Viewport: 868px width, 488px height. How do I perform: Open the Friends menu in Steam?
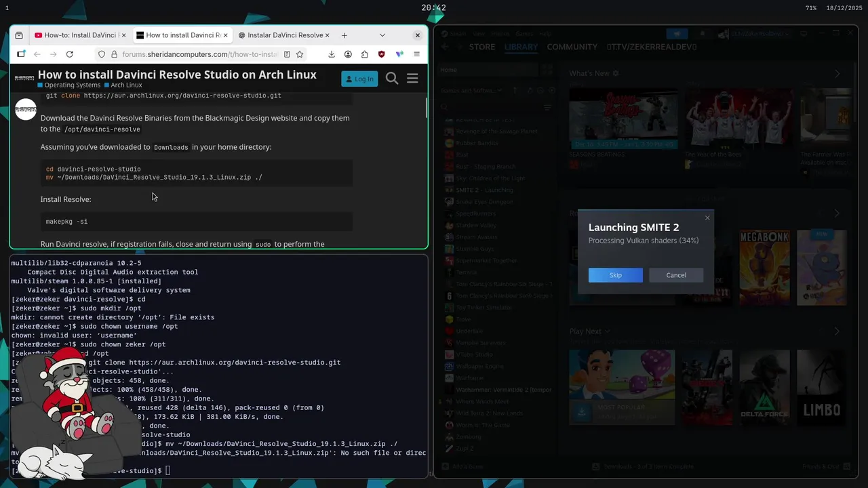click(x=500, y=33)
